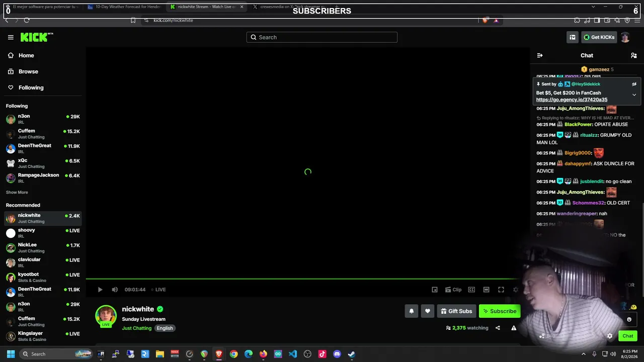Open chat settings gear
The image size is (644, 362).
point(610,336)
